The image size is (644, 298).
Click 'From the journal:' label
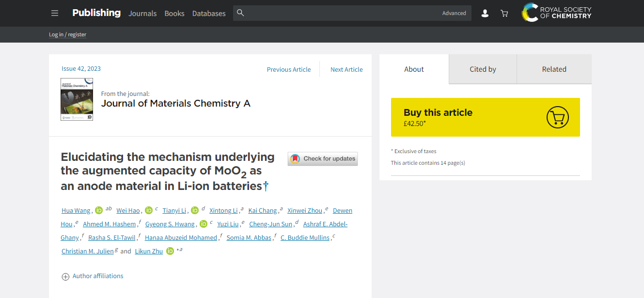tap(126, 94)
